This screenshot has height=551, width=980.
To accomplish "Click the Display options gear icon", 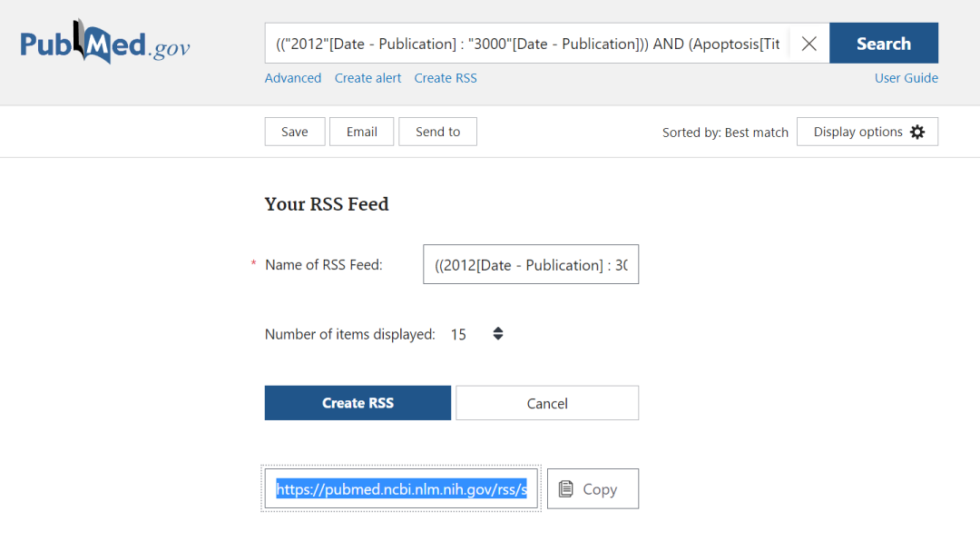I will [917, 132].
